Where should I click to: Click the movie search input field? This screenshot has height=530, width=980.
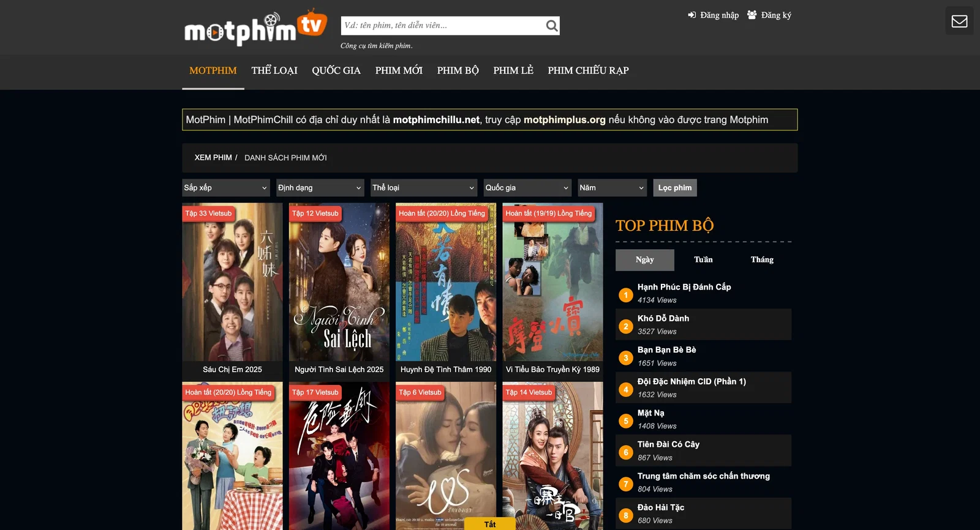441,26
